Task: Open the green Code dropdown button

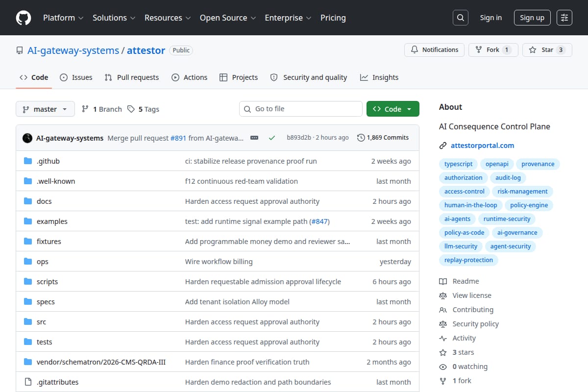Action: pos(393,109)
